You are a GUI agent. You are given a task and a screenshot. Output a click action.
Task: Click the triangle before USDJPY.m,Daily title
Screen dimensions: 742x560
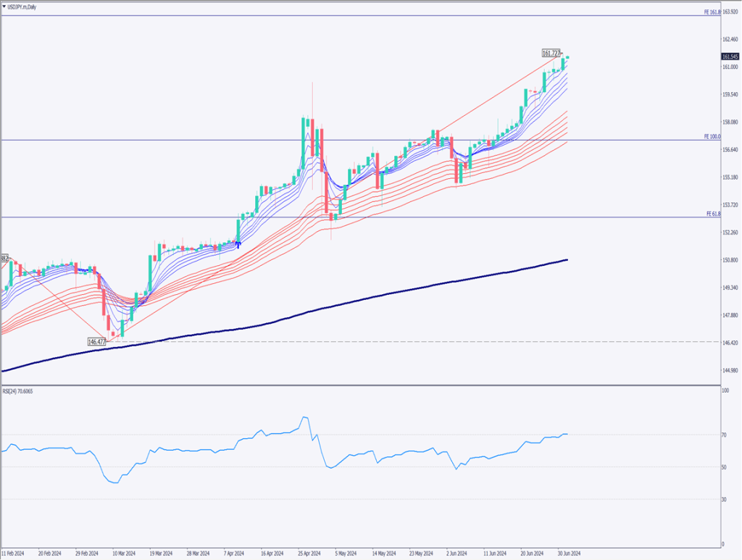click(5, 6)
